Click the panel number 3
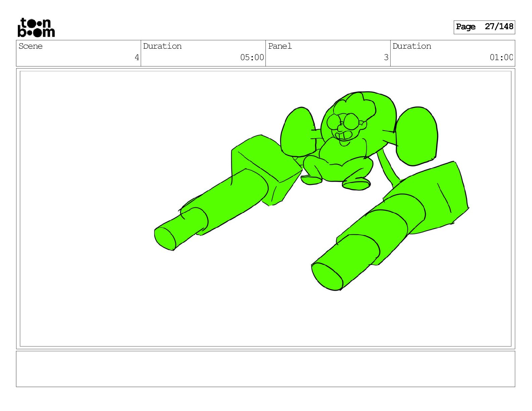The height and width of the screenshot is (411, 532). 386,57
